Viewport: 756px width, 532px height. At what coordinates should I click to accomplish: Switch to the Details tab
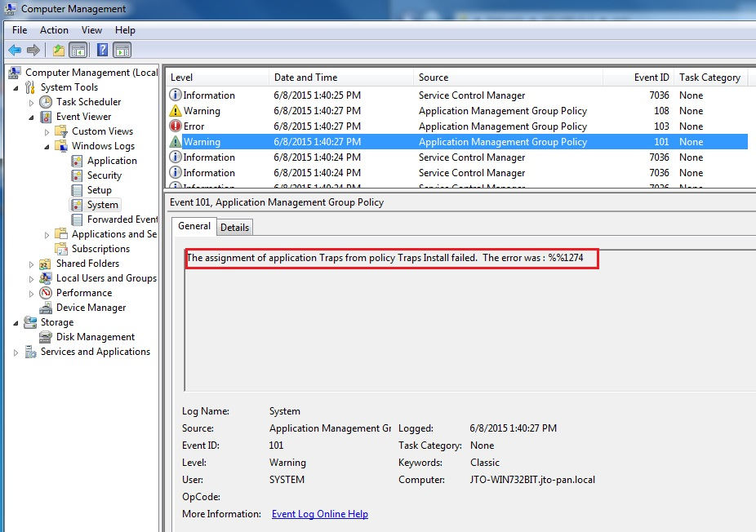click(x=234, y=228)
